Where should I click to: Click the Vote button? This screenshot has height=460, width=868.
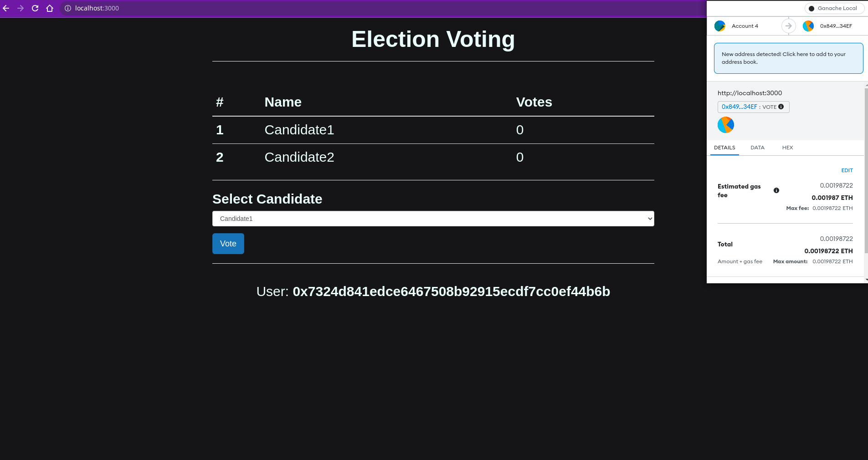[228, 244]
